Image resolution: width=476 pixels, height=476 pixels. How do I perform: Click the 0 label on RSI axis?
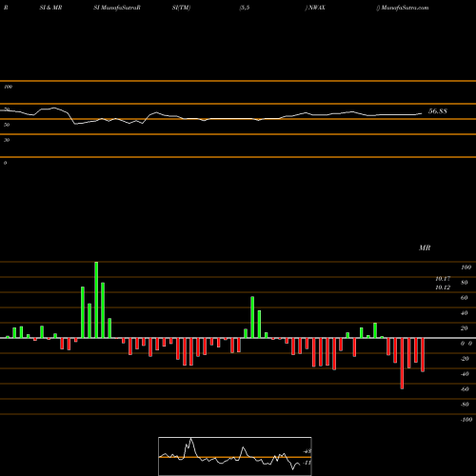[x=5, y=163]
